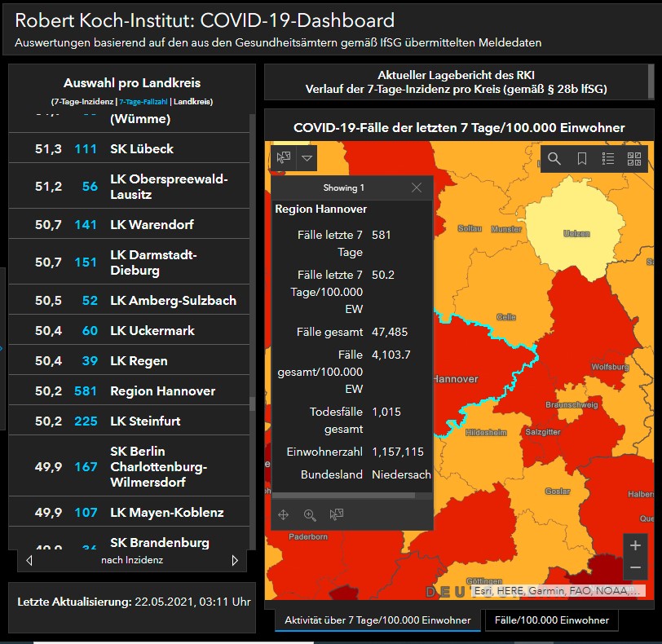Click the pan icon in popup footer
Screen dimensions: 662x644
coord(284,514)
